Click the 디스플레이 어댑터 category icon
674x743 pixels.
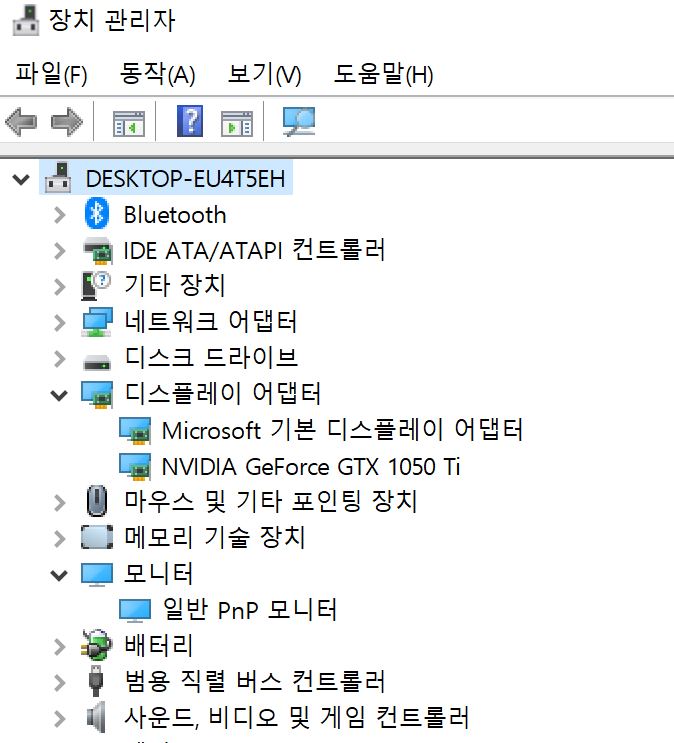(97, 395)
